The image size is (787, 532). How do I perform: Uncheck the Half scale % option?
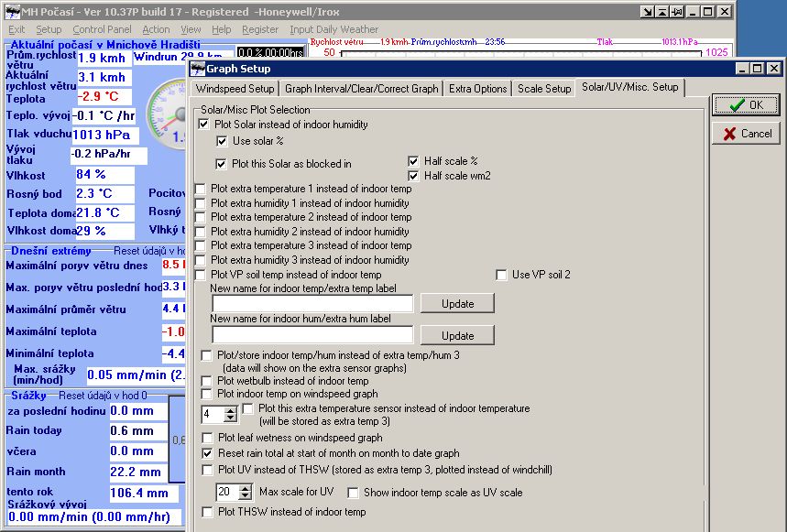(x=413, y=161)
